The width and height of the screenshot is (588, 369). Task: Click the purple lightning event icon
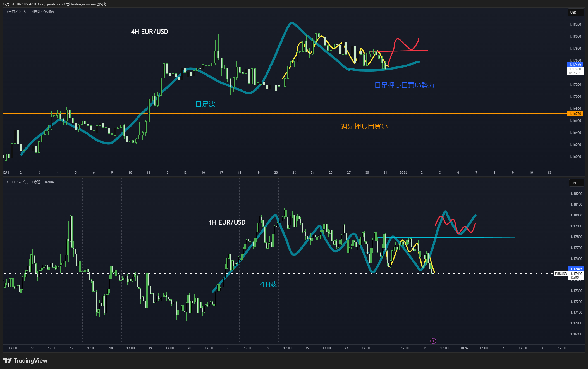[x=433, y=341]
